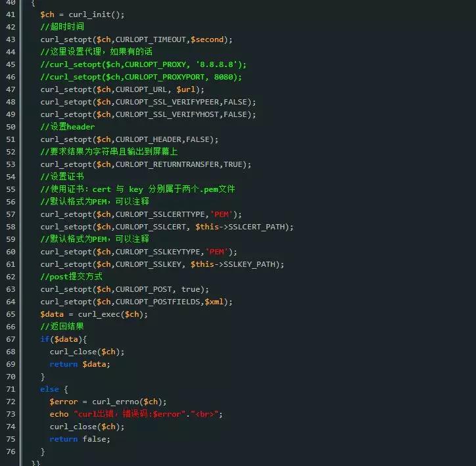Viewport: 476px width, 466px height.
Task: Click the curl_init() call on line 41
Action: pyautogui.click(x=96, y=14)
